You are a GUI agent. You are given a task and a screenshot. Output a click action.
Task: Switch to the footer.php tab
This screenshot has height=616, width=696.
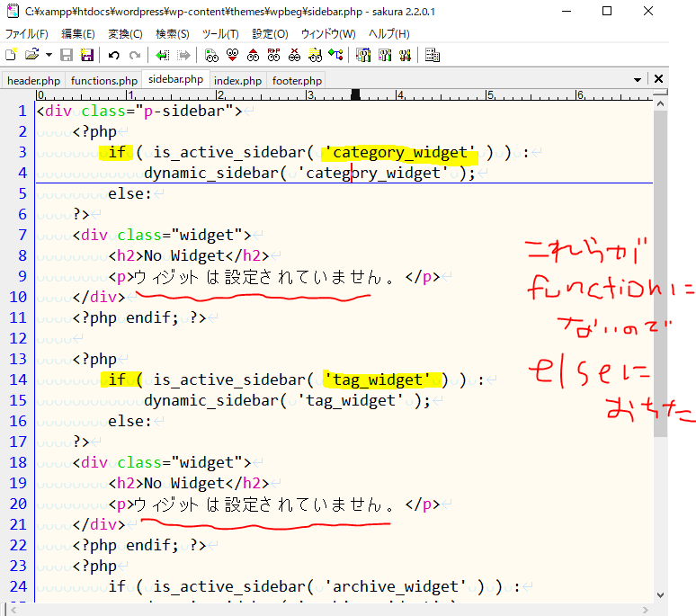tap(297, 81)
